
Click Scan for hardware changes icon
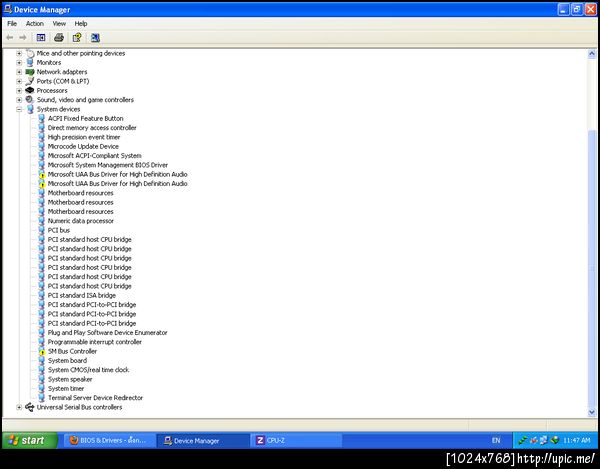(x=95, y=37)
